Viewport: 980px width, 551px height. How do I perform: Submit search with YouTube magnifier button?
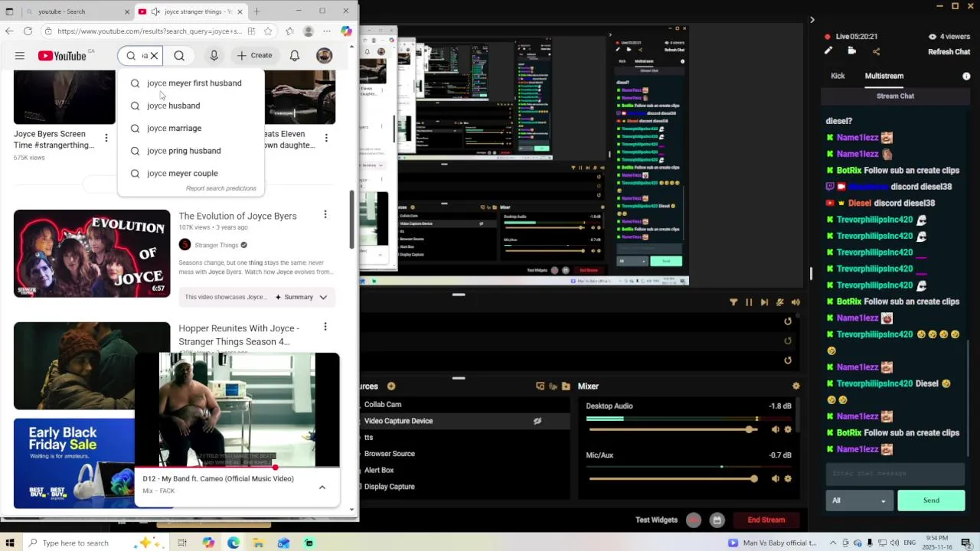[x=179, y=56]
